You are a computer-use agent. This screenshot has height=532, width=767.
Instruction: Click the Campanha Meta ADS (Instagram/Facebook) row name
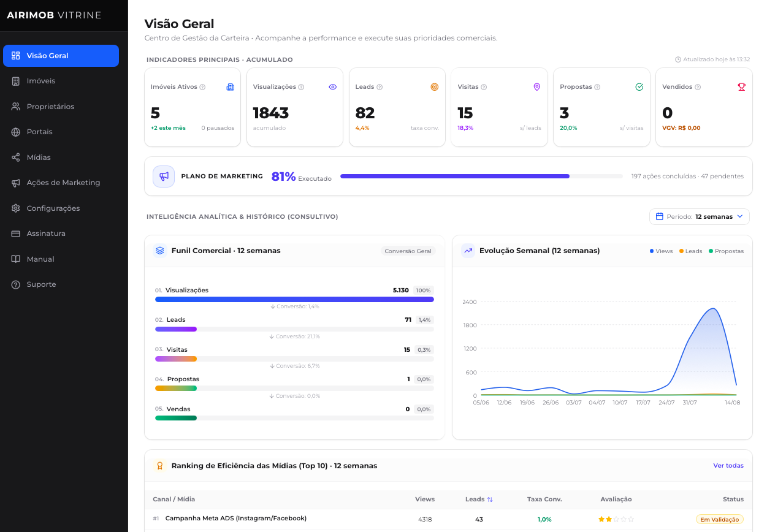pos(236,519)
